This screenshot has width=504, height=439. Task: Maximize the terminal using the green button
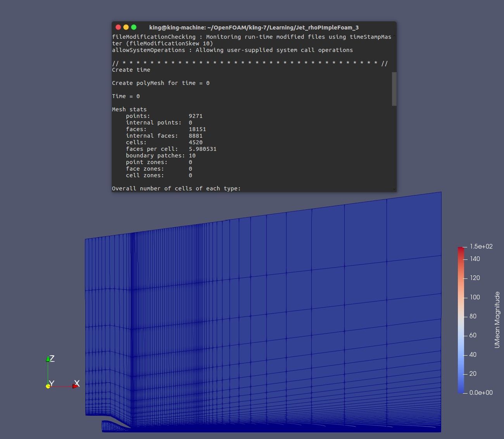coord(134,27)
